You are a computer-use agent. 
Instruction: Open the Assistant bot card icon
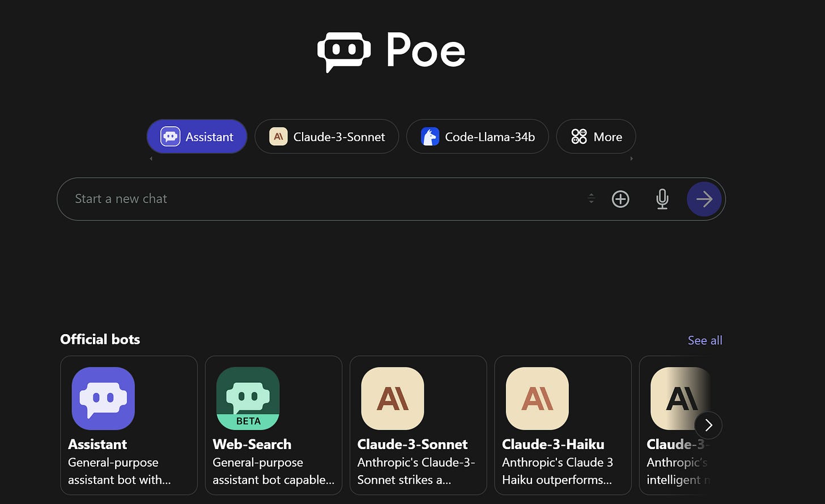(103, 399)
